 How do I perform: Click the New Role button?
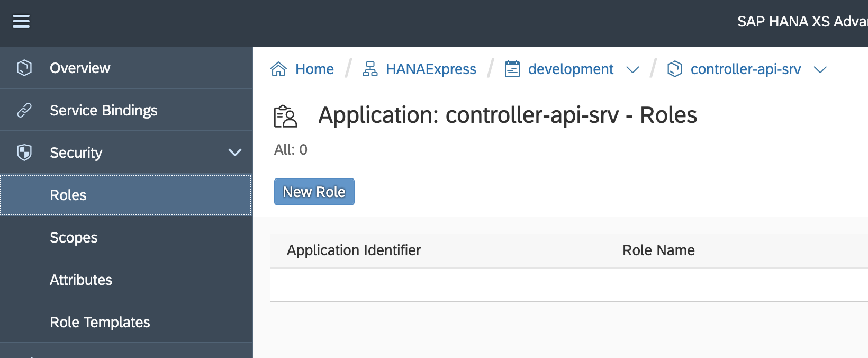pos(314,192)
